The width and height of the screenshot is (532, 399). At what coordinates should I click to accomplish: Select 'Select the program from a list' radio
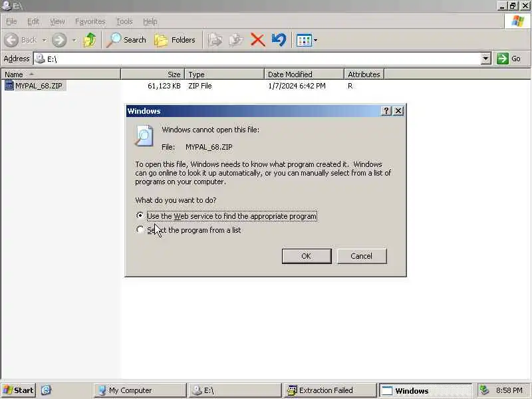(140, 229)
